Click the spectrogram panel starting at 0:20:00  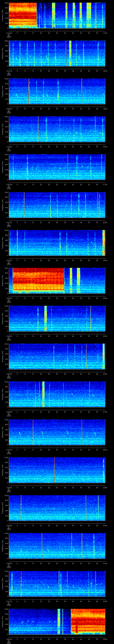57,167
